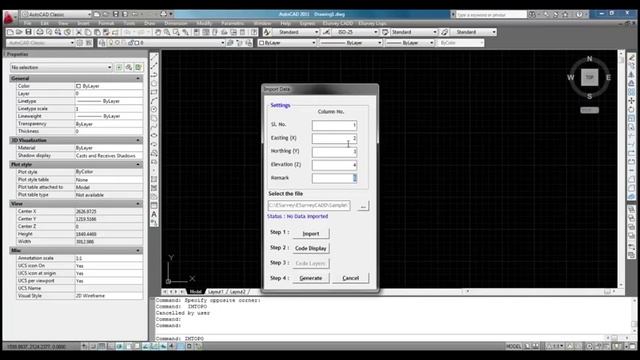Viewport: 640px width, 360px height.
Task: Select the Rectangle tool in Draw toolbar
Action: 154,92
